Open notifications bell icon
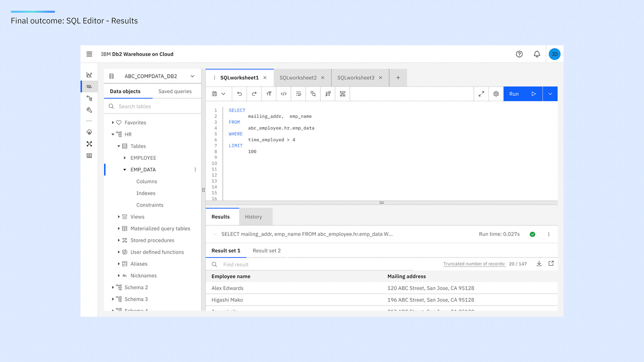The image size is (644, 362). pyautogui.click(x=537, y=54)
